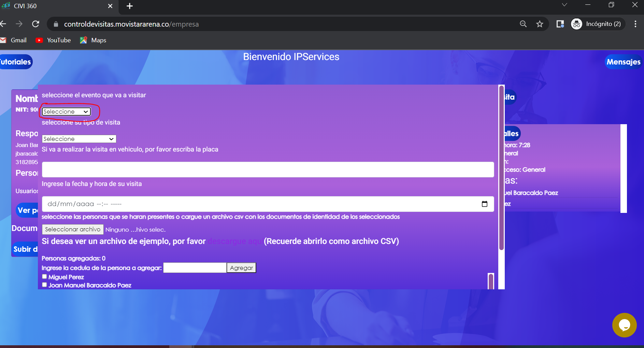644x348 pixels.
Task: Click the browser back arrow
Action: point(3,24)
